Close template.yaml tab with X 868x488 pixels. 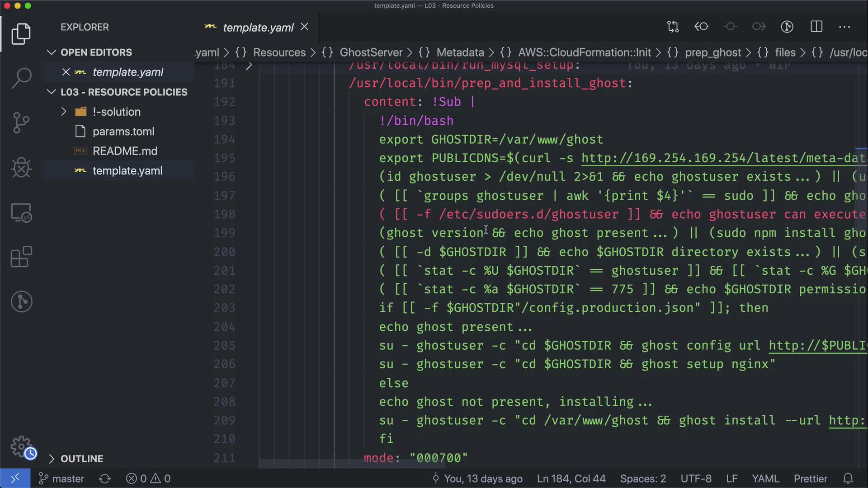[x=305, y=27]
